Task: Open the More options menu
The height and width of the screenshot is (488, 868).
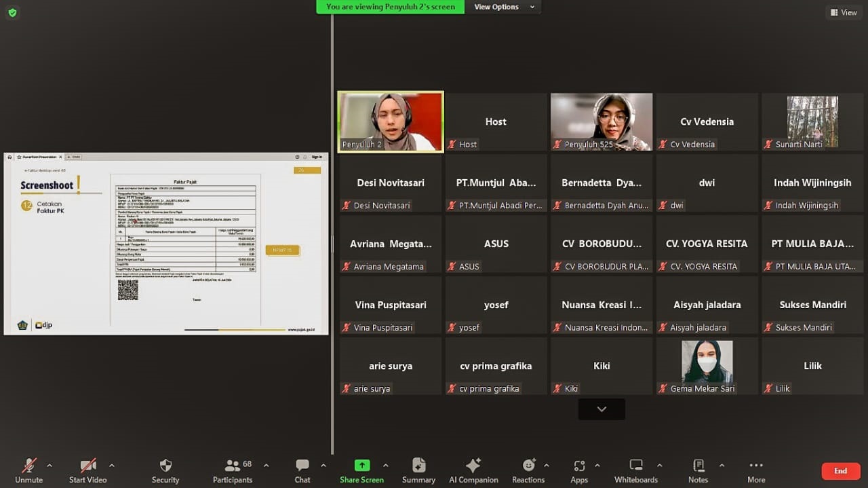Action: [x=756, y=466]
